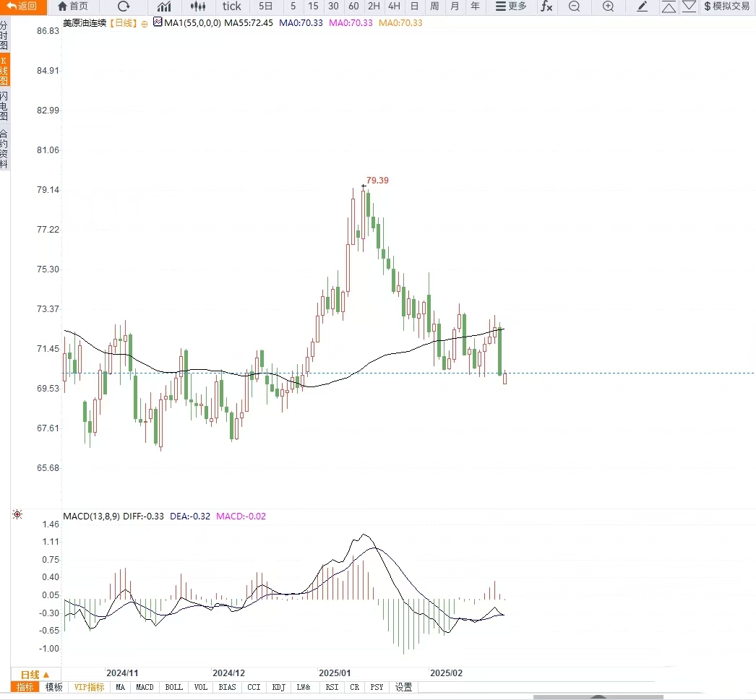Viewport: 756px width, 700px height.
Task: Zoom out the chart with the minus magnifier
Action: pos(574,7)
